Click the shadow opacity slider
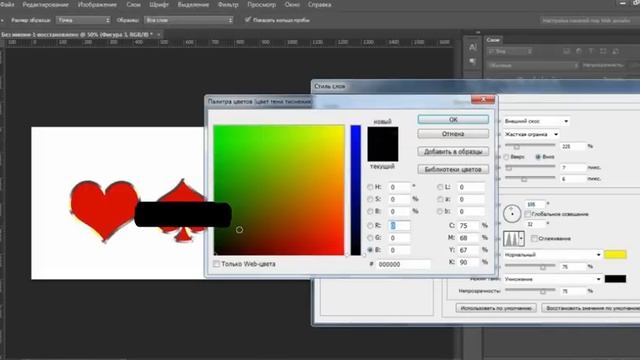The height and width of the screenshot is (360, 640). [530, 291]
